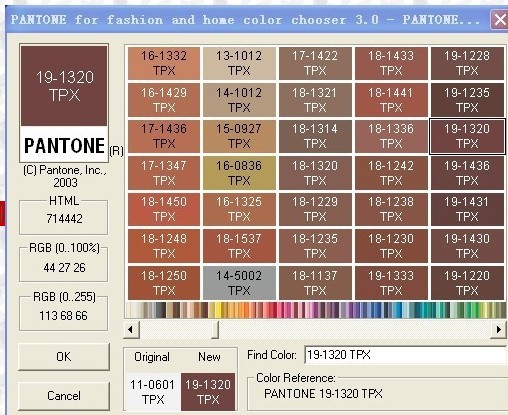Close the PANTONE color chooser window
Viewport: 508px width, 415px height.
pyautogui.click(x=499, y=20)
